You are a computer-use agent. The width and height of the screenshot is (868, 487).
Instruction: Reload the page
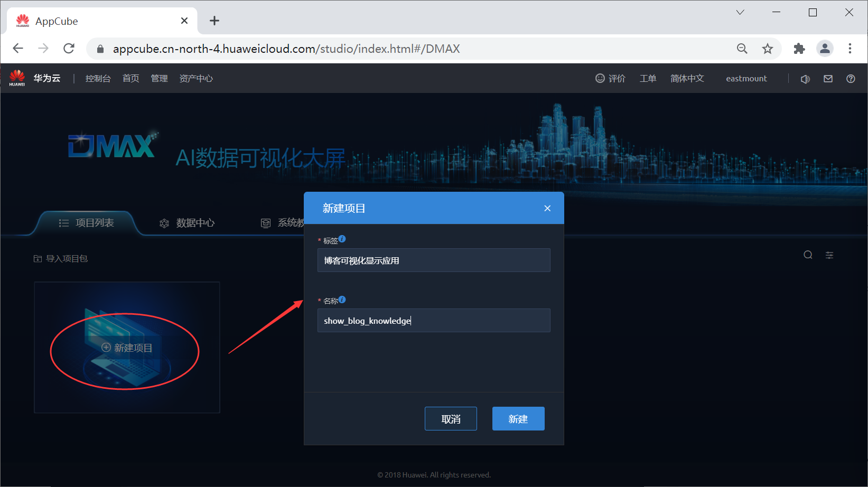(69, 49)
